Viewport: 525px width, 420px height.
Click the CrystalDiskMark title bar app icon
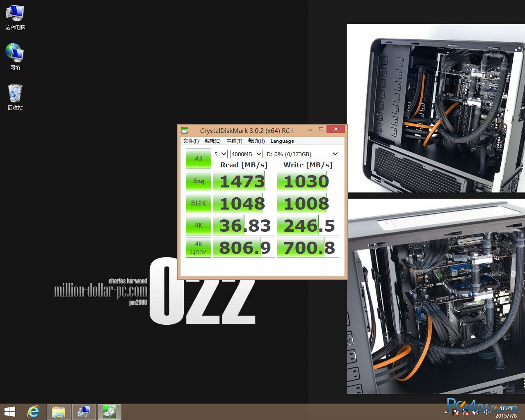click(x=185, y=130)
